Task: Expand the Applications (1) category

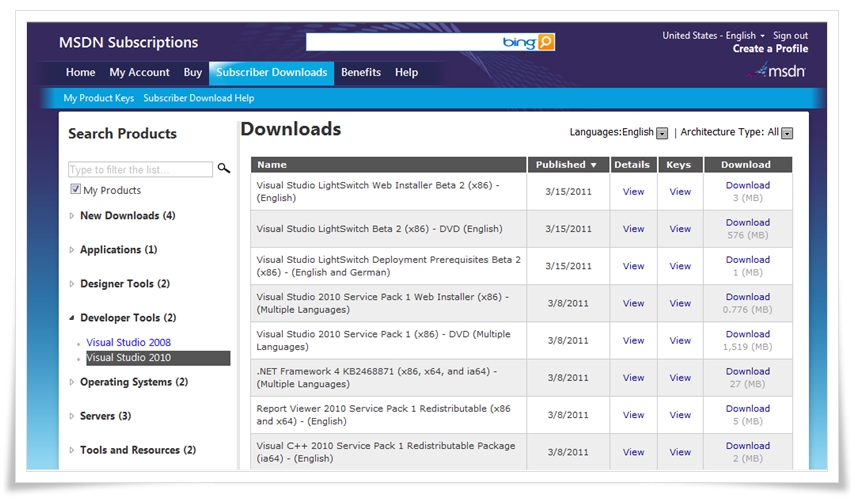Action: pos(71,250)
